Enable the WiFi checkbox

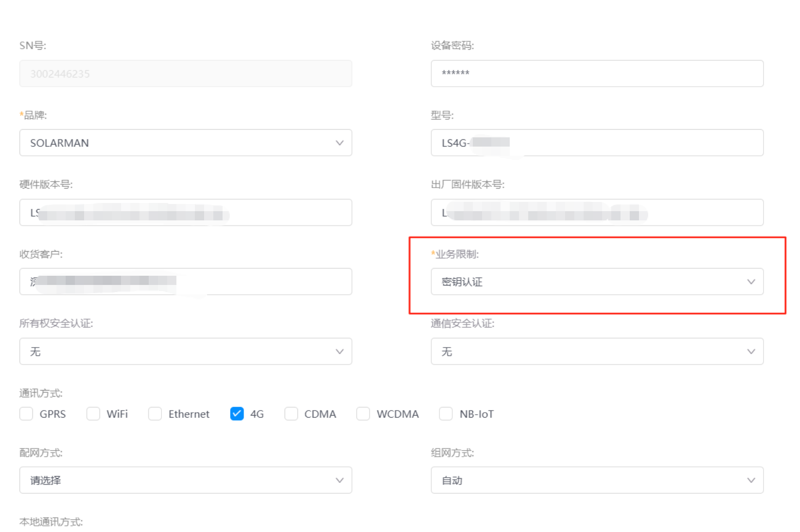[x=93, y=414]
